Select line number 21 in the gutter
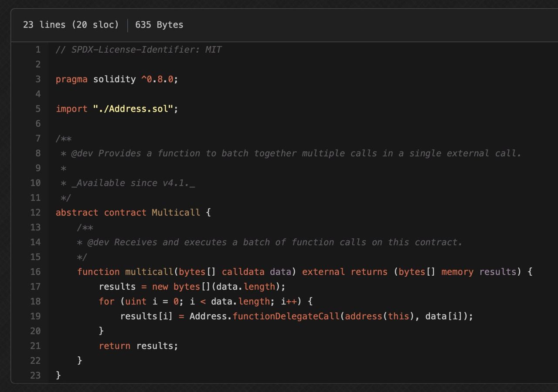 click(x=35, y=346)
